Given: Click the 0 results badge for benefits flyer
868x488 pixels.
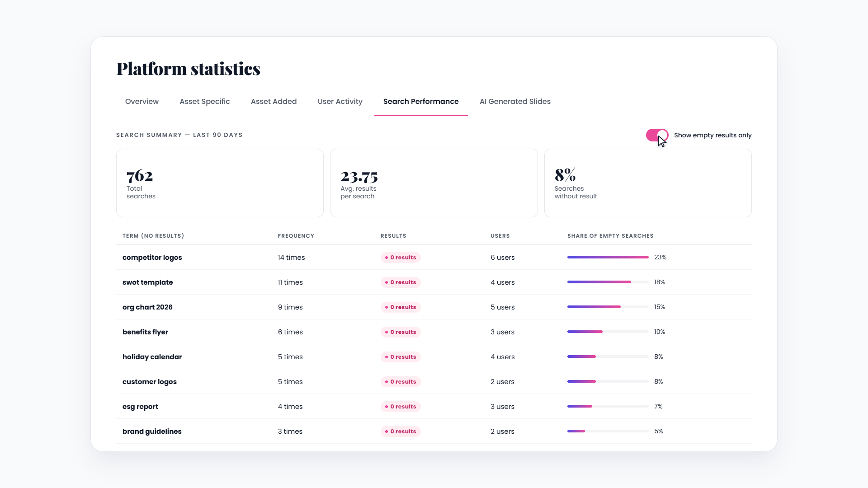Looking at the screenshot, I should (401, 332).
